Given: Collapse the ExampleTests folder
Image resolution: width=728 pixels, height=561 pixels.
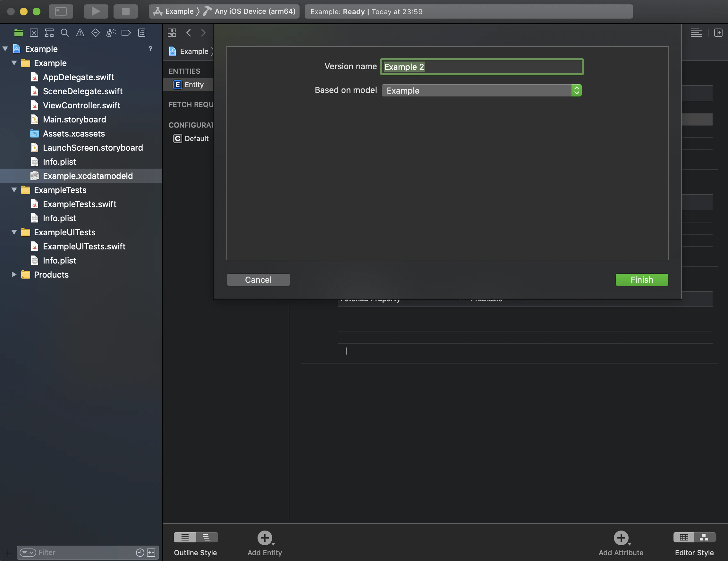Looking at the screenshot, I should point(14,190).
